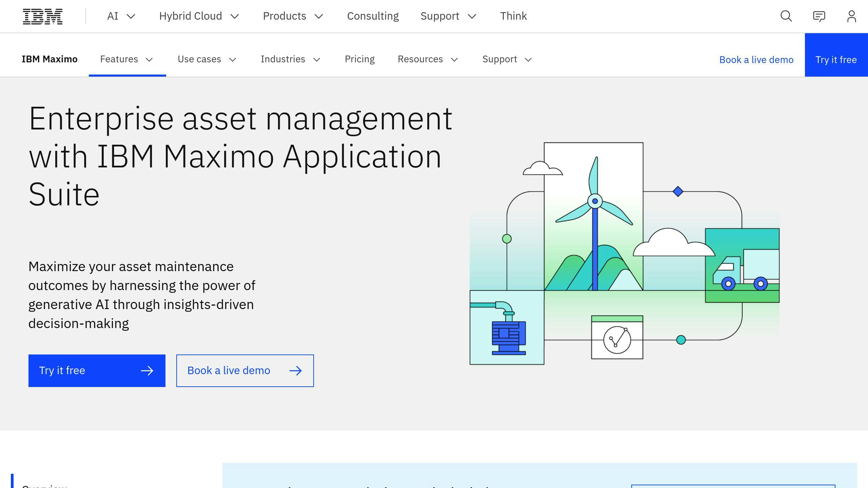Click Try it free in subnav
This screenshot has width=868, height=488.
(836, 55)
